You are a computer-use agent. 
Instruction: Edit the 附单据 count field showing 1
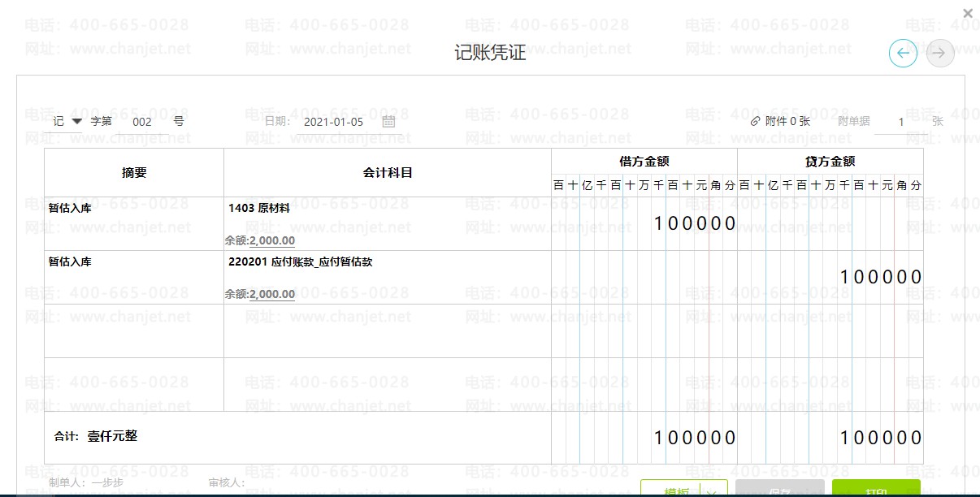[901, 122]
